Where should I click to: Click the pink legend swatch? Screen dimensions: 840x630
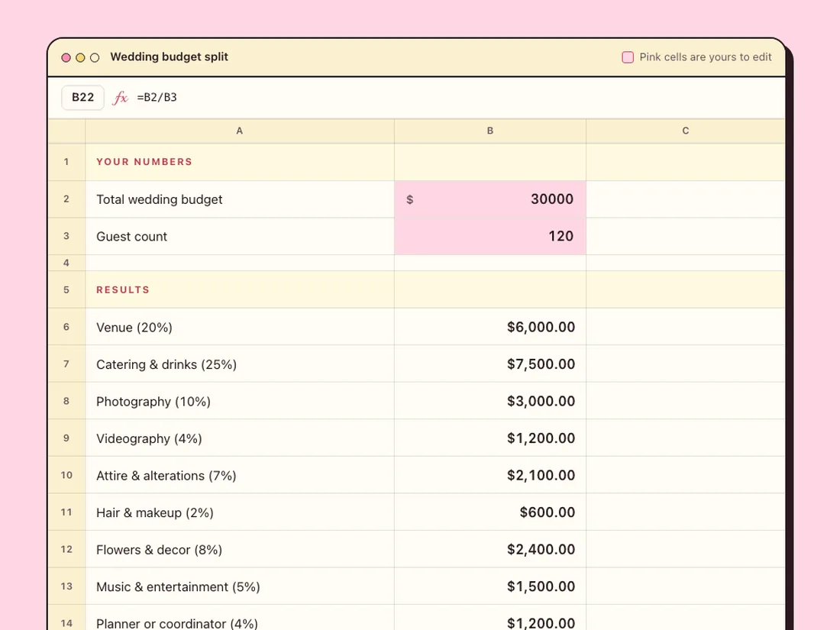pos(628,57)
